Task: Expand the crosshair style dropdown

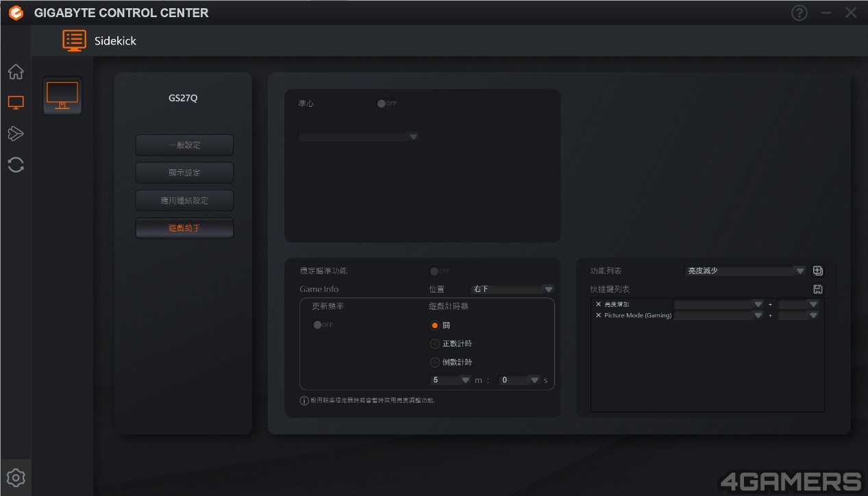Action: [x=358, y=137]
